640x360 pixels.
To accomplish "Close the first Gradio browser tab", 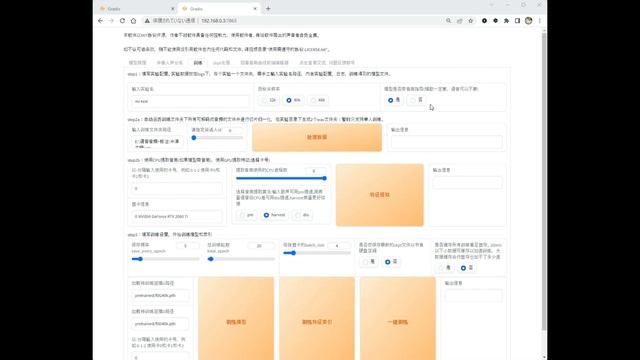I will (173, 9).
